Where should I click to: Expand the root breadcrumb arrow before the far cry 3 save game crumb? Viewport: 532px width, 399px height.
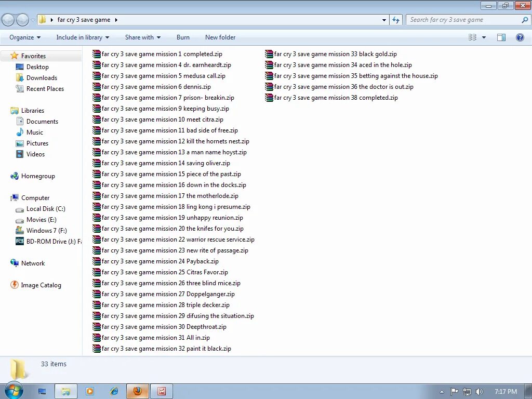tap(51, 20)
